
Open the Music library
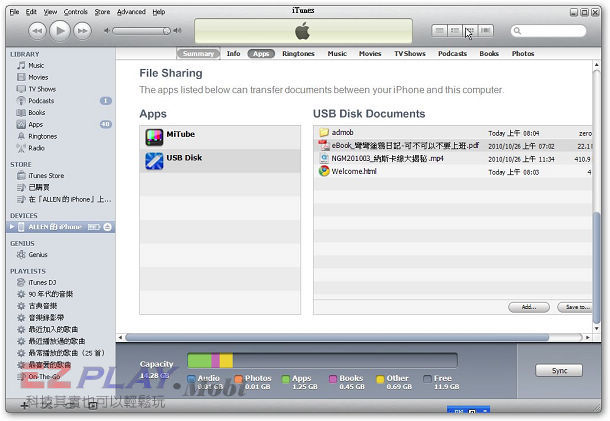pos(36,65)
